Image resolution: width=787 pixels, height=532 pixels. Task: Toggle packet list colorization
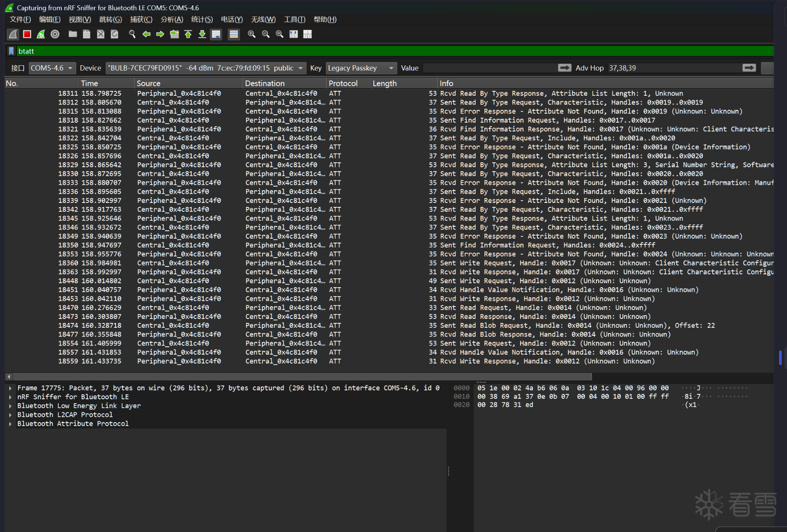click(x=234, y=34)
